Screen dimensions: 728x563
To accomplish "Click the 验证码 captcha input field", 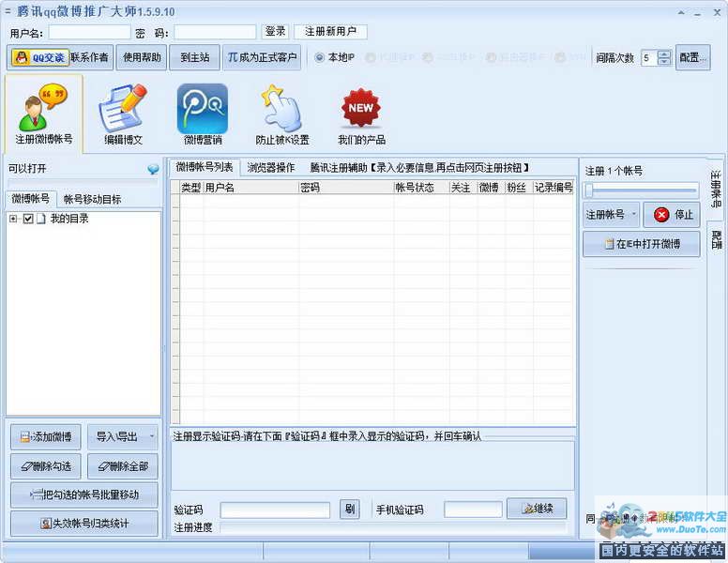I will (x=275, y=510).
